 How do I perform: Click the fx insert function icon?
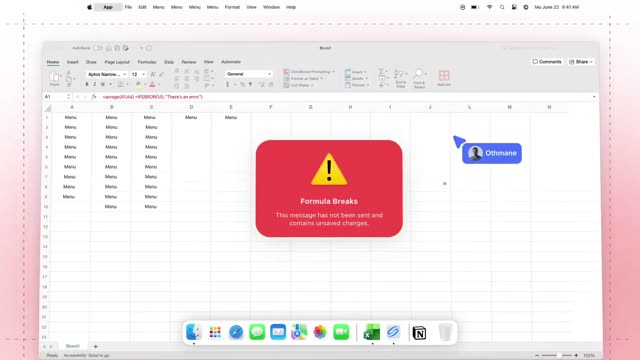pos(94,97)
